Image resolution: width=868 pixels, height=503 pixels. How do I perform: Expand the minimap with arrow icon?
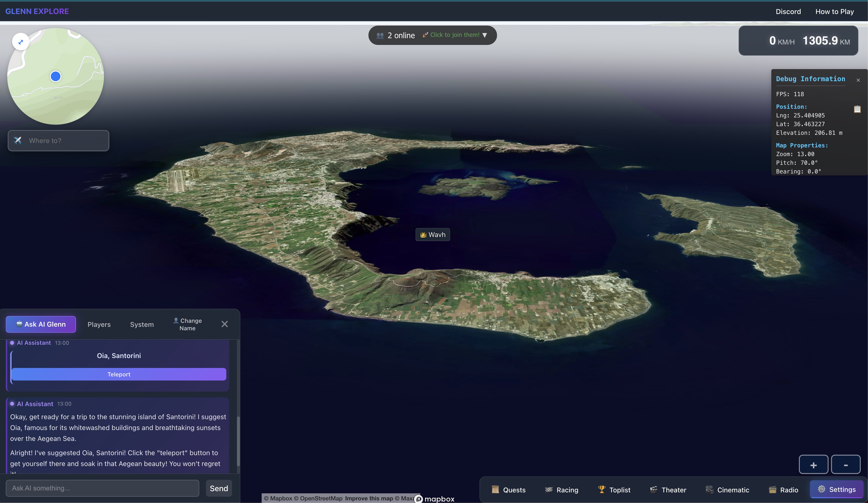pos(21,42)
